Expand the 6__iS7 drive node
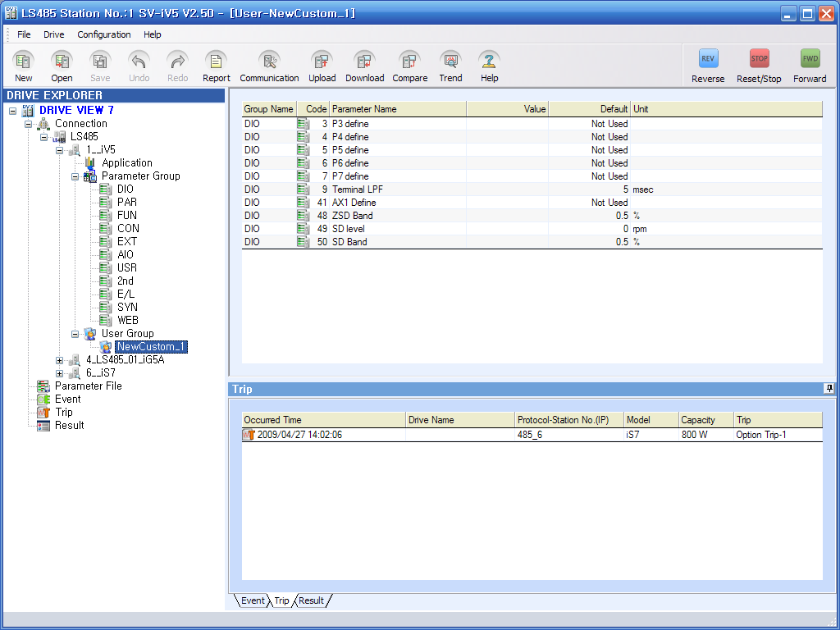The height and width of the screenshot is (630, 840). pyautogui.click(x=60, y=373)
